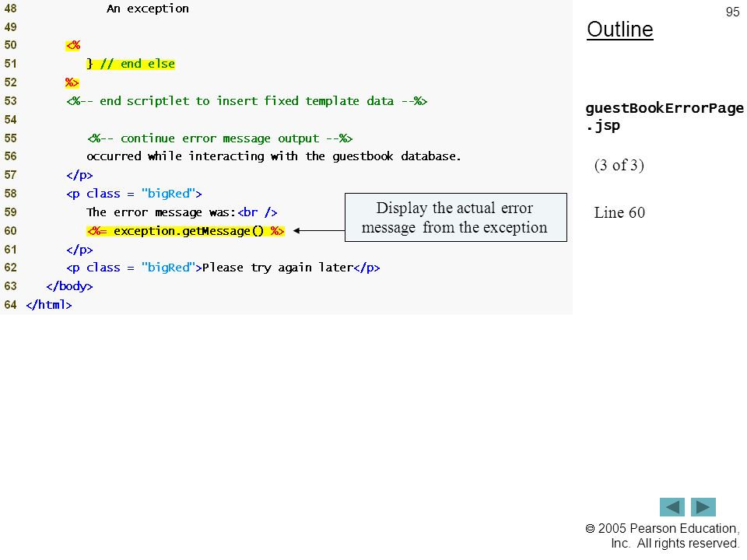Screen dimensions: 747x560
Task: Click the '</html>' closing tag
Action: pyautogui.click(x=48, y=305)
